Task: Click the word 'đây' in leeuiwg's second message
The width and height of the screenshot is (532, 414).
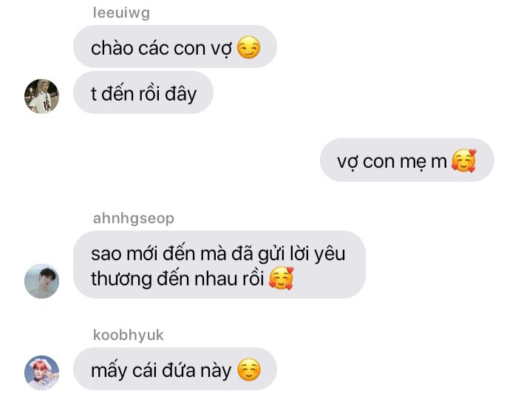Action: coord(180,94)
